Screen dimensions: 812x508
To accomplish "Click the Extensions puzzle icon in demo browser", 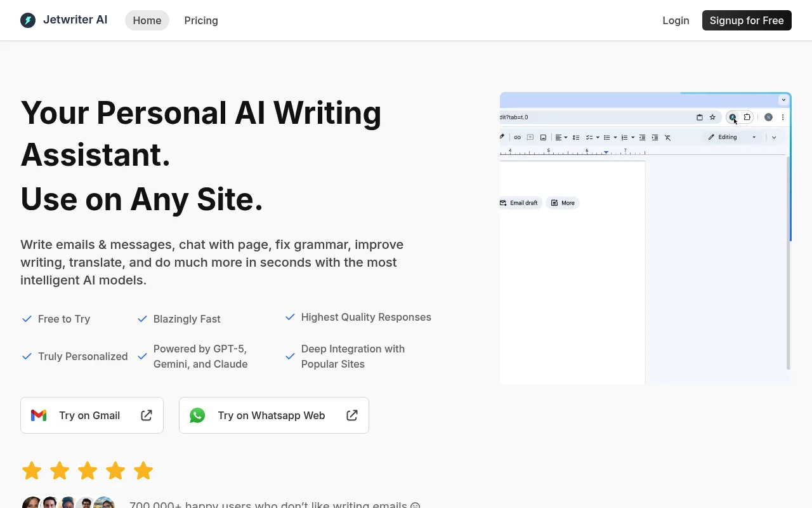I will (747, 117).
